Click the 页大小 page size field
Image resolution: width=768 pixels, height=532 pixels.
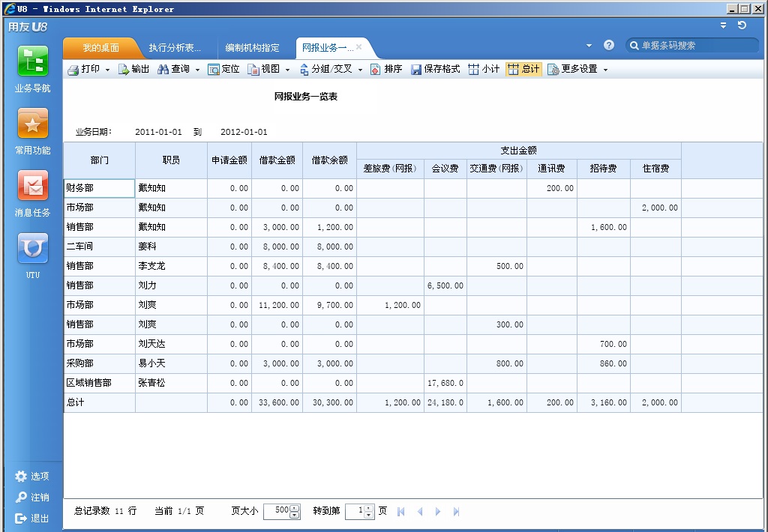point(282,512)
